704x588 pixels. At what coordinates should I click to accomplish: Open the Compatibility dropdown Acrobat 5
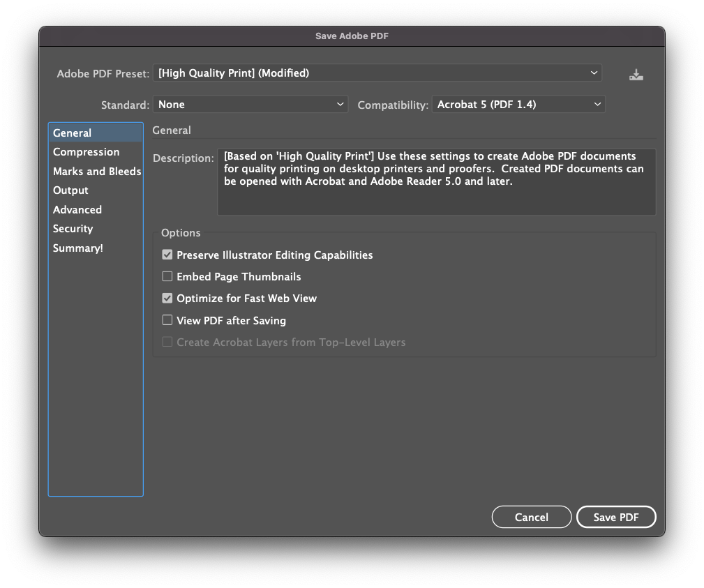(x=518, y=105)
